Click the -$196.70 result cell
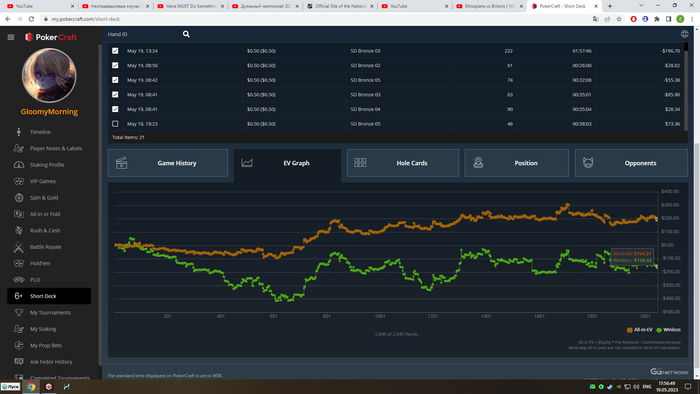The width and height of the screenshot is (700, 394). pos(671,51)
